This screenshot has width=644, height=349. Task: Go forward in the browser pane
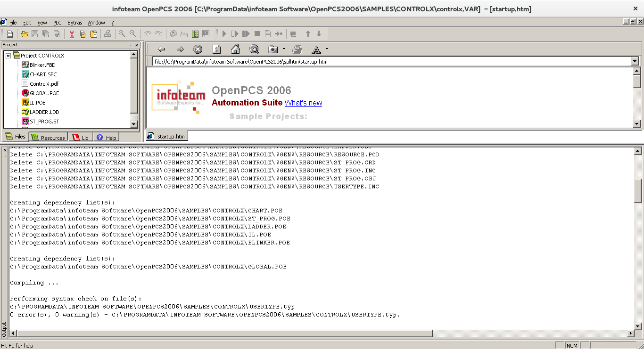pos(180,49)
